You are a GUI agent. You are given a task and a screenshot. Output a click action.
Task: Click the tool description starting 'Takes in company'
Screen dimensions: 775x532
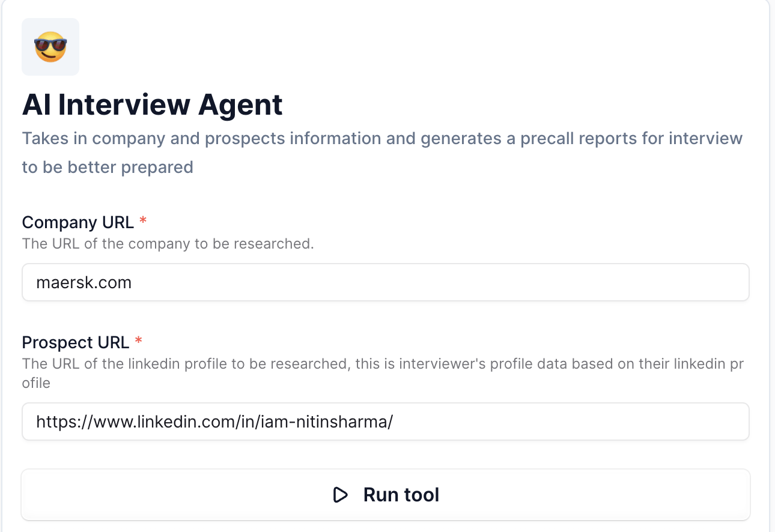382,139
